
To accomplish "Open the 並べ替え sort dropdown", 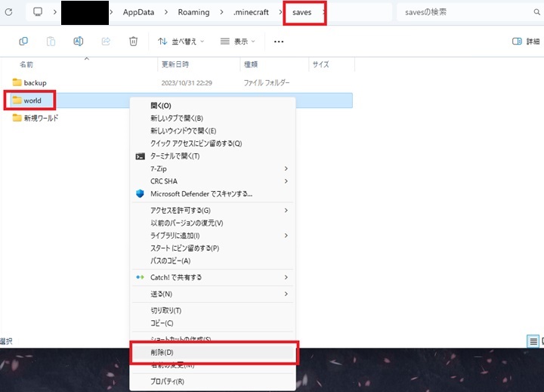I will [181, 42].
